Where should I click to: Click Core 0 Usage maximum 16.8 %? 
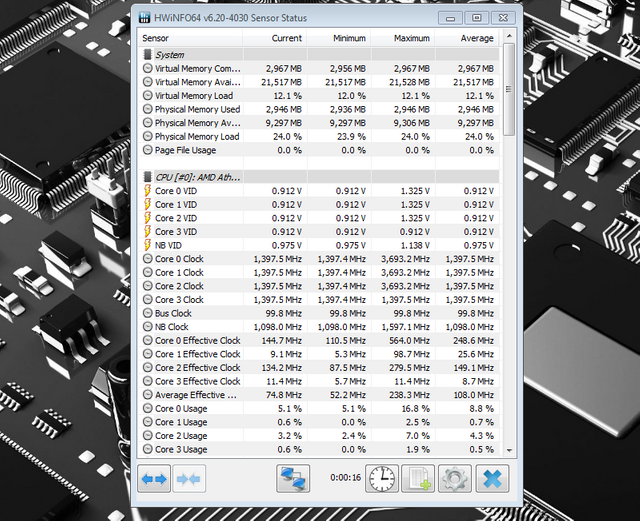(415, 408)
